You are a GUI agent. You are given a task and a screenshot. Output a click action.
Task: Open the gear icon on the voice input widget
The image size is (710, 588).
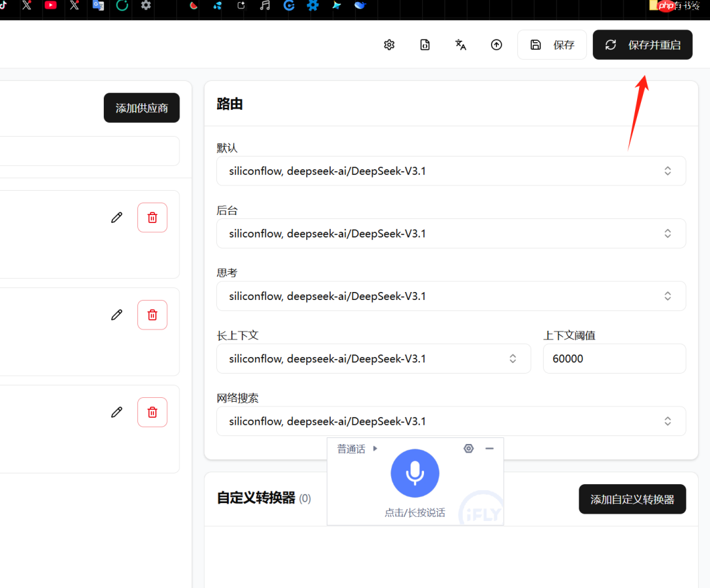(x=468, y=448)
